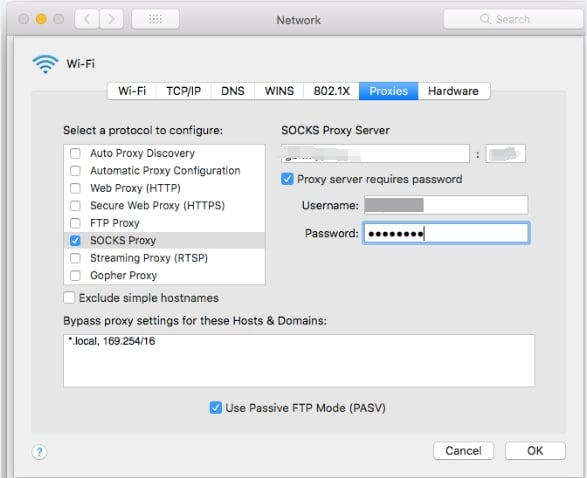The width and height of the screenshot is (587, 478).
Task: Select the Gopher Proxy row label
Action: click(x=124, y=275)
